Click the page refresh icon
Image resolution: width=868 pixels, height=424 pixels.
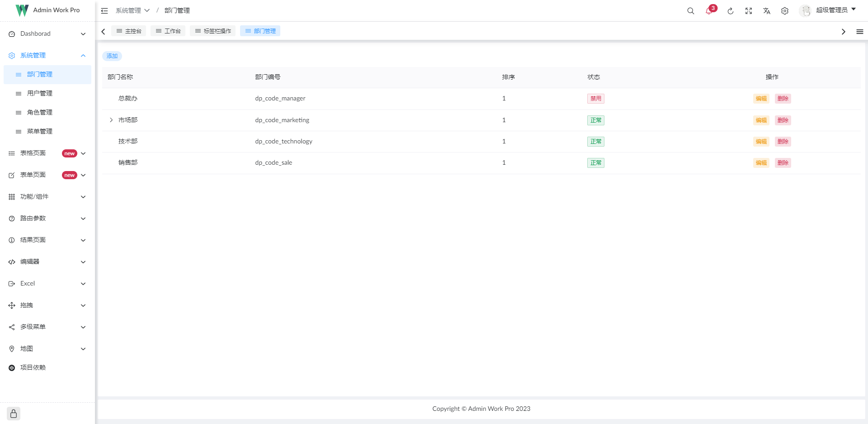pos(731,10)
